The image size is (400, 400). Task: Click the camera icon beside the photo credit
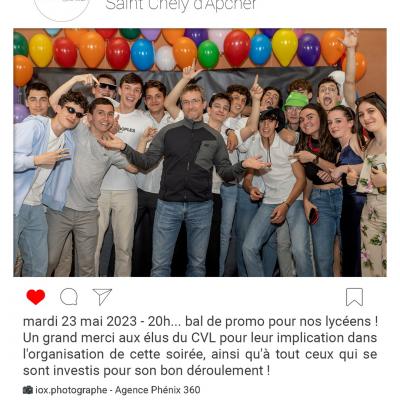pyautogui.click(x=28, y=390)
